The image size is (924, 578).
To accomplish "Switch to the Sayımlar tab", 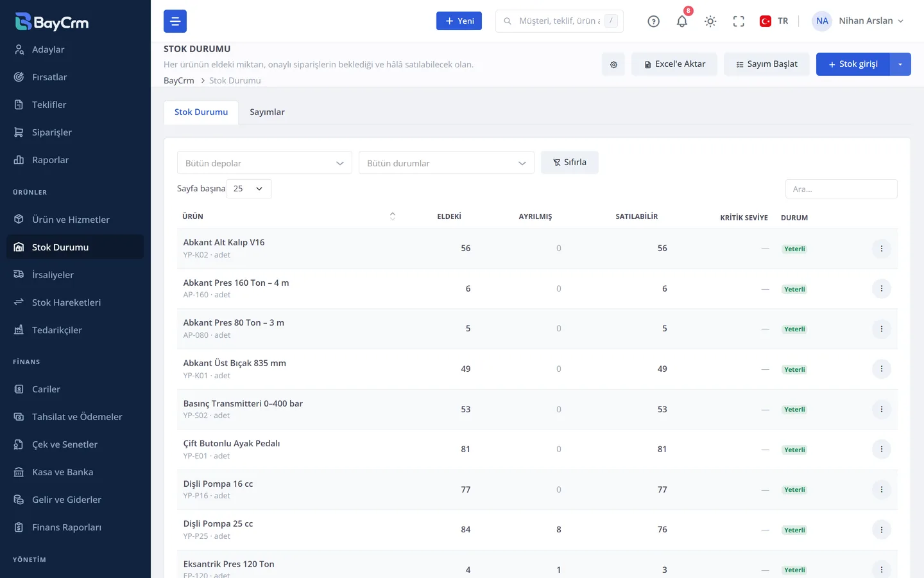I will point(267,112).
